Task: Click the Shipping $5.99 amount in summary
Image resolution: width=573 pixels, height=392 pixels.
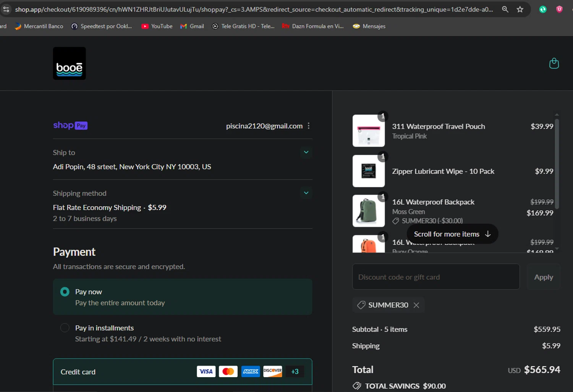Action: pyautogui.click(x=551, y=345)
